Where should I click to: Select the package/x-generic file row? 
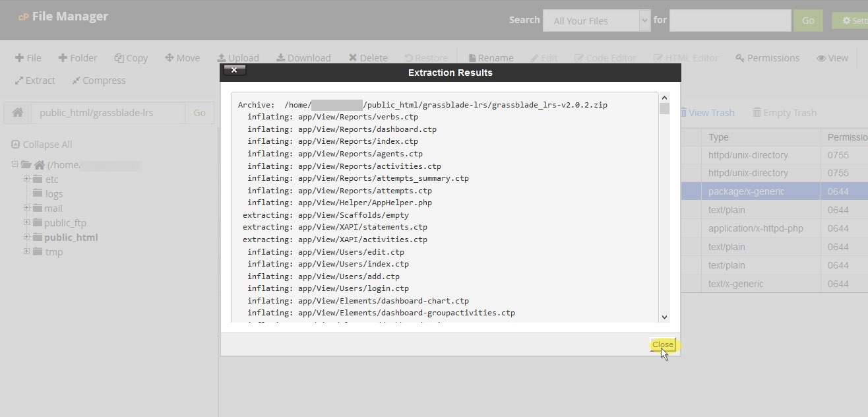tap(776, 191)
